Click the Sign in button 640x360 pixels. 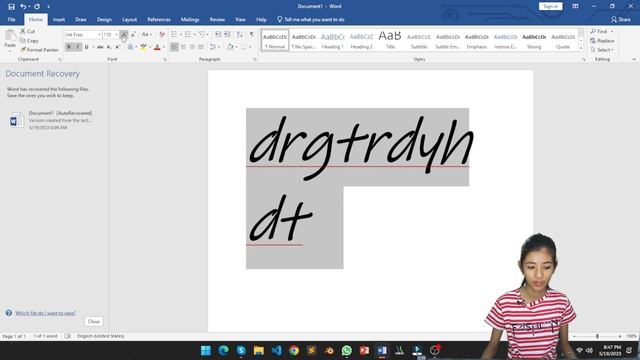[550, 6]
